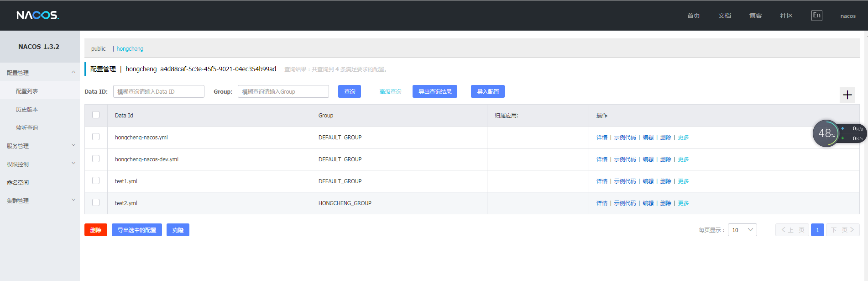Expand the 集群管理 sidebar section

tap(40, 201)
